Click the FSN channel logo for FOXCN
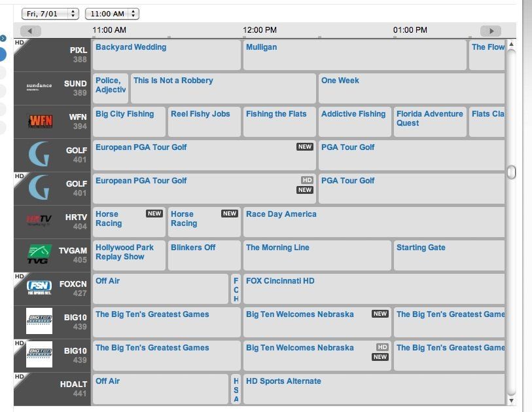The height and width of the screenshot is (412, 532). click(x=39, y=288)
